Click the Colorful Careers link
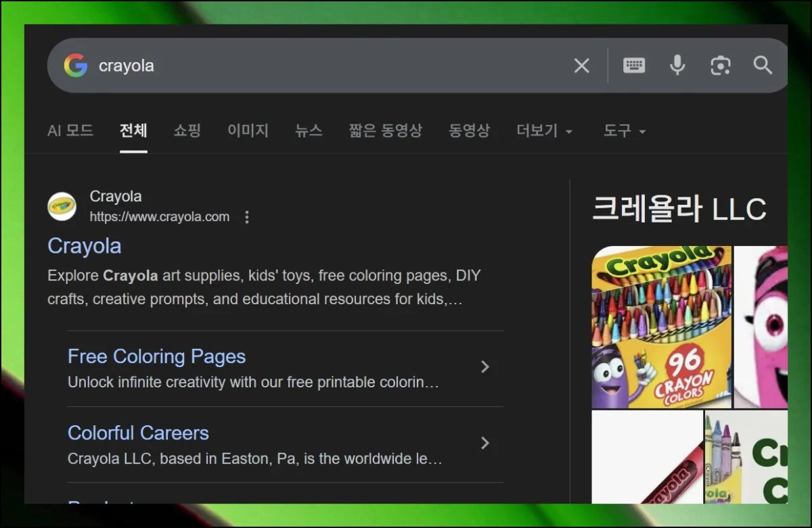This screenshot has height=528, width=812. 138,433
